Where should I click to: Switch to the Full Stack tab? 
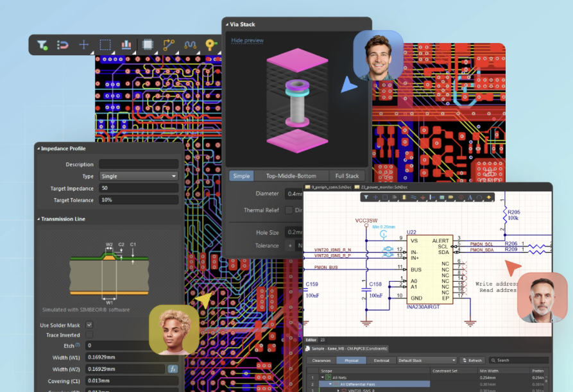(346, 176)
